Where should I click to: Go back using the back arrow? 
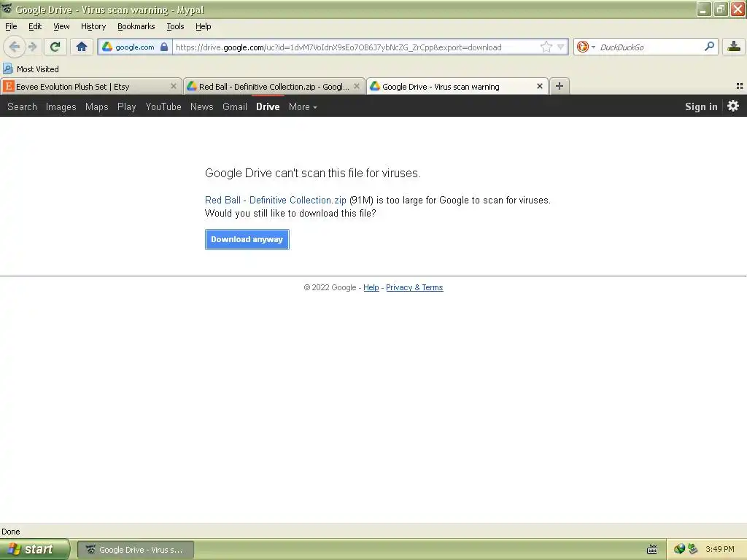point(15,47)
